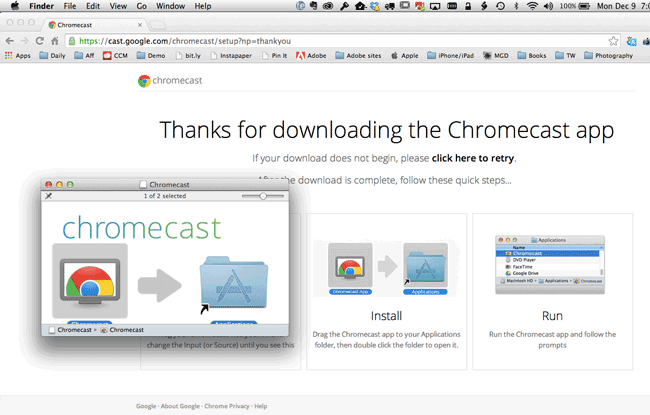Image resolution: width=650 pixels, height=415 pixels.
Task: Go forward in Chrome
Action: (x=24, y=41)
